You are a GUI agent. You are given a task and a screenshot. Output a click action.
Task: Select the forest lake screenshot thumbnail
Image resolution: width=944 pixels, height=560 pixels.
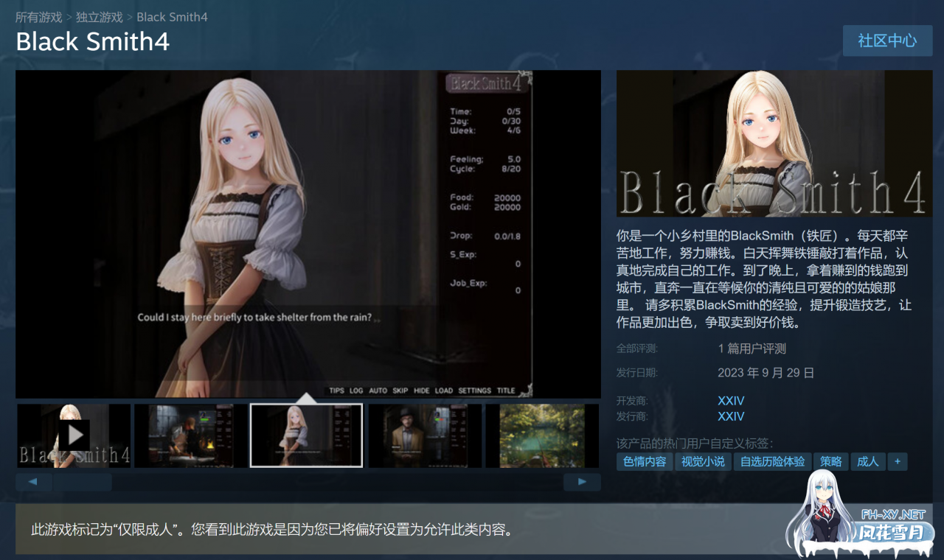click(542, 435)
